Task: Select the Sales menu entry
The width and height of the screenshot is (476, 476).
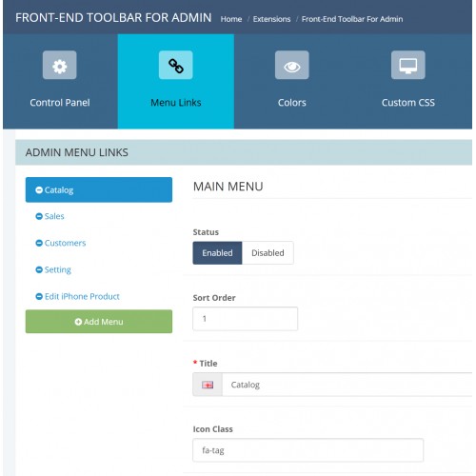Action: (54, 216)
